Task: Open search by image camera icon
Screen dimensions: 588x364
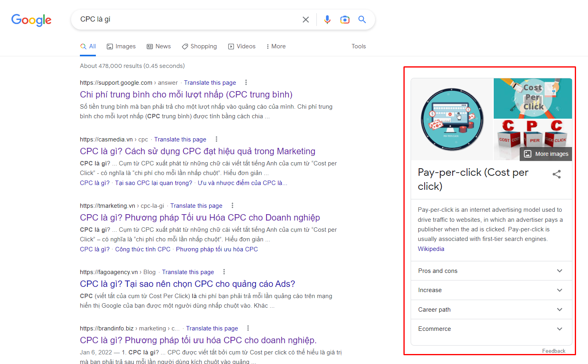Action: [345, 20]
